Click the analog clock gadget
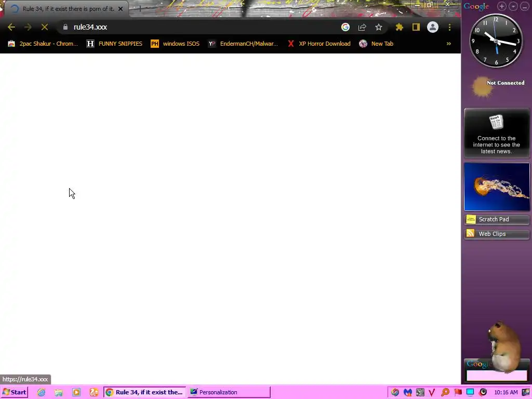The image size is (532, 399). [x=496, y=41]
